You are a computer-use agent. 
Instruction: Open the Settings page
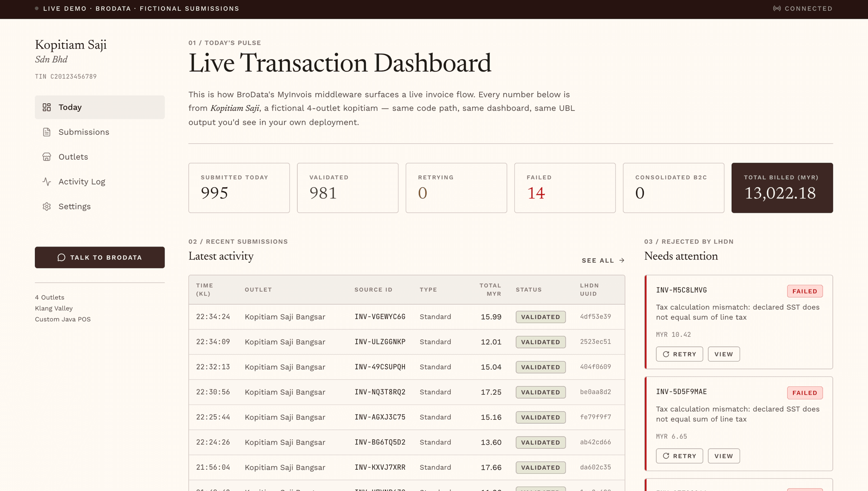point(100,206)
